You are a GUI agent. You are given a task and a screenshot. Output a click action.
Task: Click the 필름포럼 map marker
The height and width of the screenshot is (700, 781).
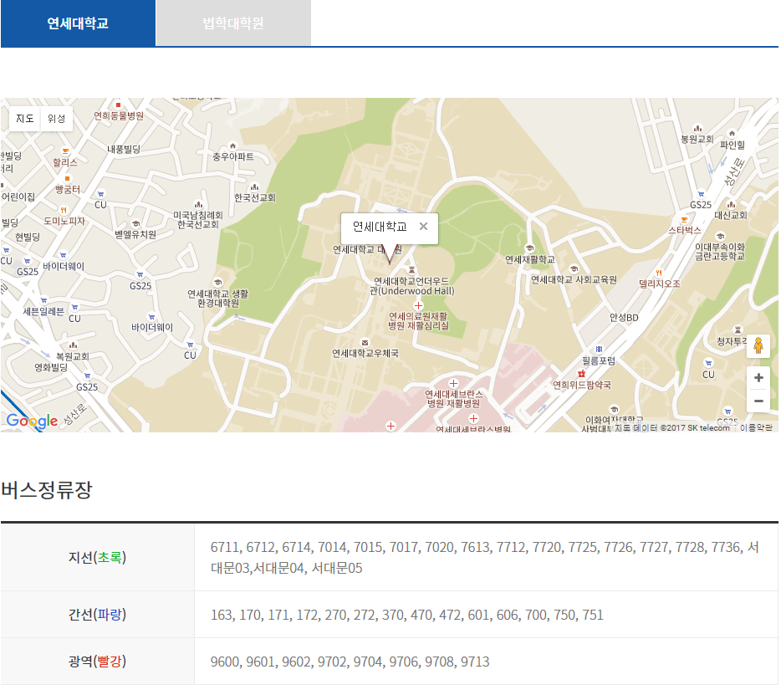[599, 350]
